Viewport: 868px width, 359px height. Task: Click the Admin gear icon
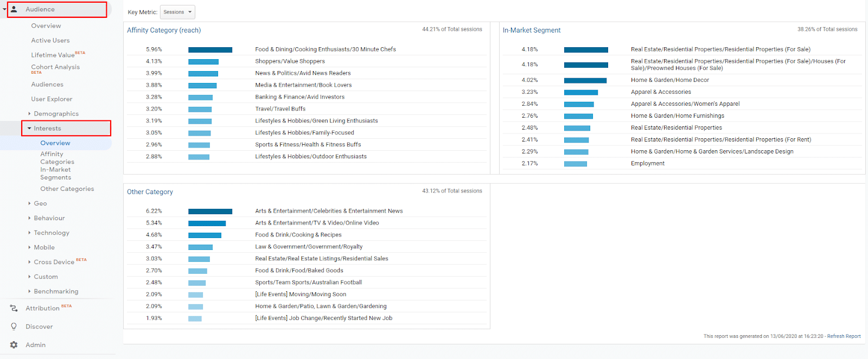point(14,345)
